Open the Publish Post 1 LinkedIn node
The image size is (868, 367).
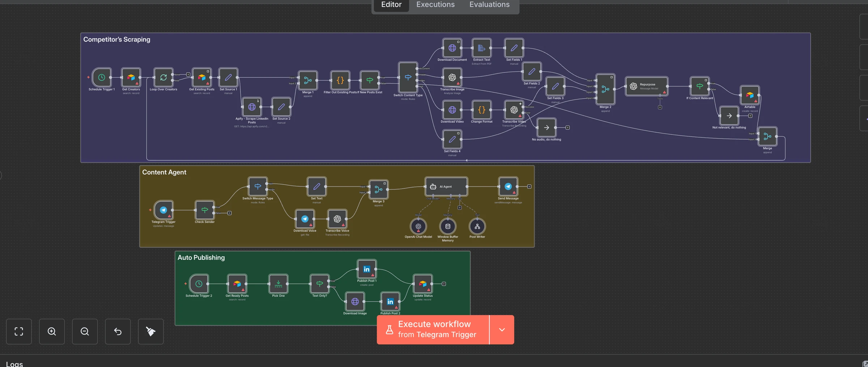[367, 269]
